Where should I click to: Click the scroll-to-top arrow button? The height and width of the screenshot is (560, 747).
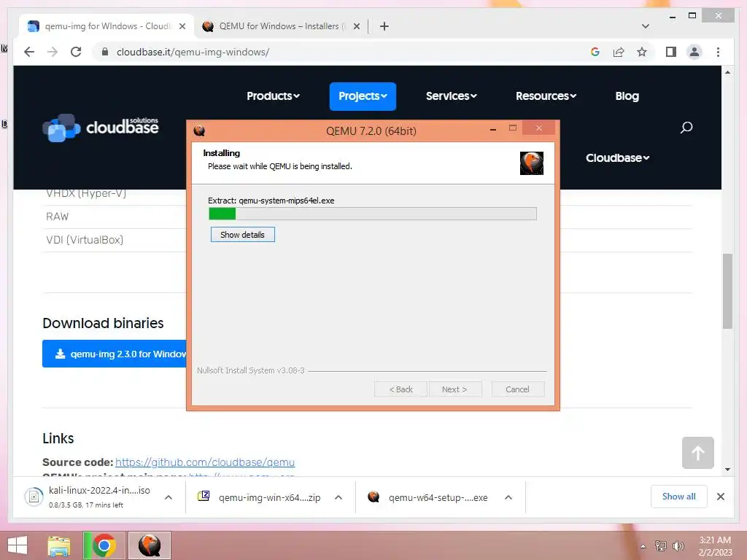coord(698,453)
